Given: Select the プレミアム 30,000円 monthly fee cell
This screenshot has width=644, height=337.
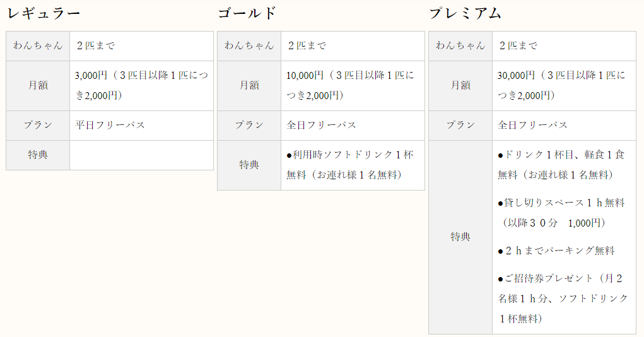Looking at the screenshot, I should pos(564,85).
